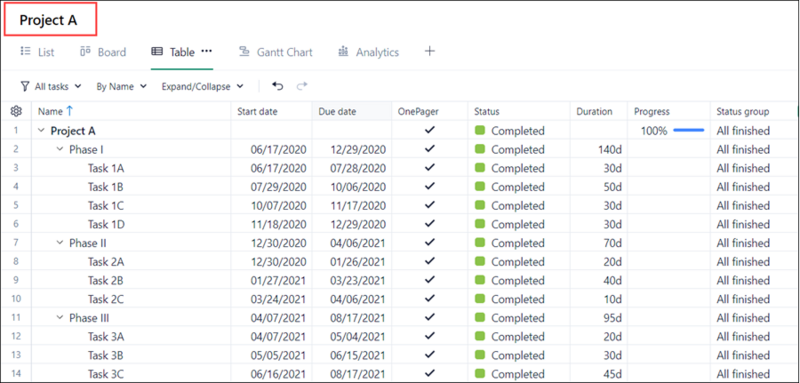Toggle OnePager checkmark for Task 2C
Image resolution: width=800 pixels, height=383 pixels.
[430, 299]
